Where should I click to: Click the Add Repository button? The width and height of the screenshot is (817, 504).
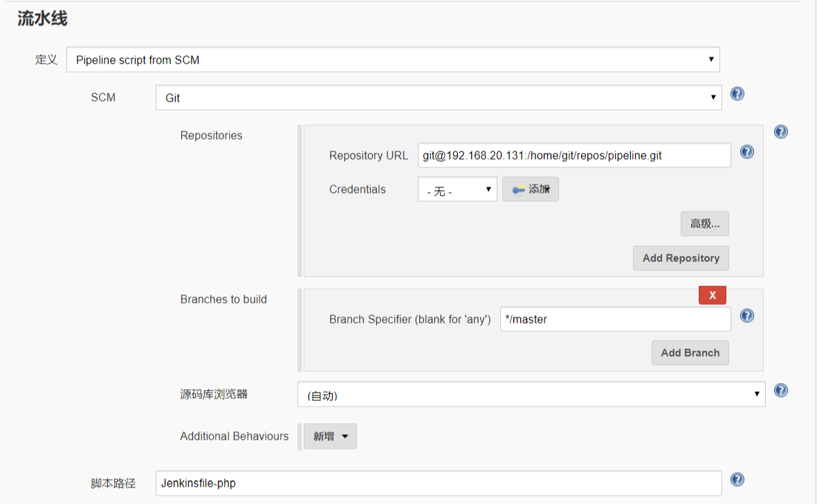[681, 258]
